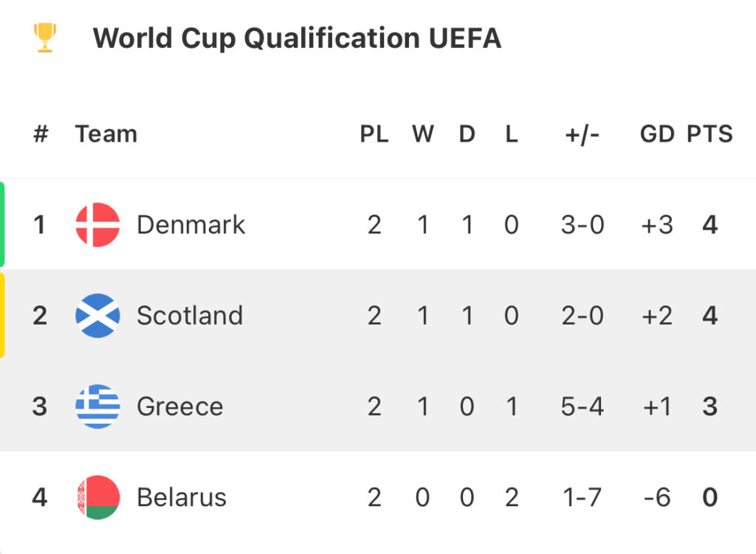Click the Denmark flag icon

click(x=97, y=224)
